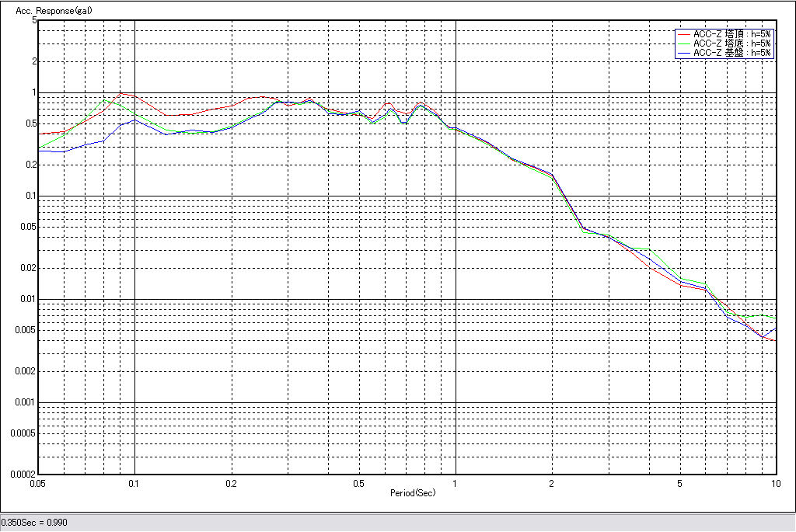Click the Period(Sec) x-axis title
Image resolution: width=796 pixels, height=532 pixels.
pyautogui.click(x=411, y=493)
